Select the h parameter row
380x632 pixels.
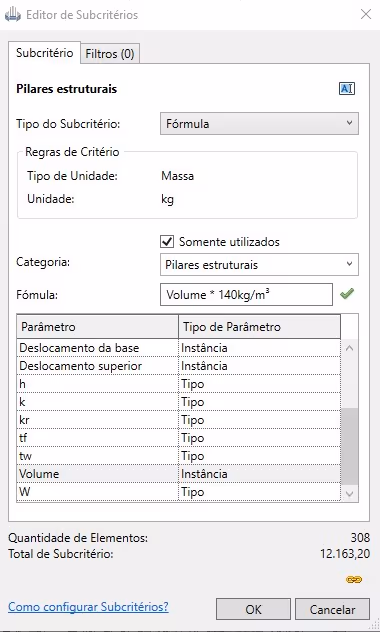[x=179, y=384]
